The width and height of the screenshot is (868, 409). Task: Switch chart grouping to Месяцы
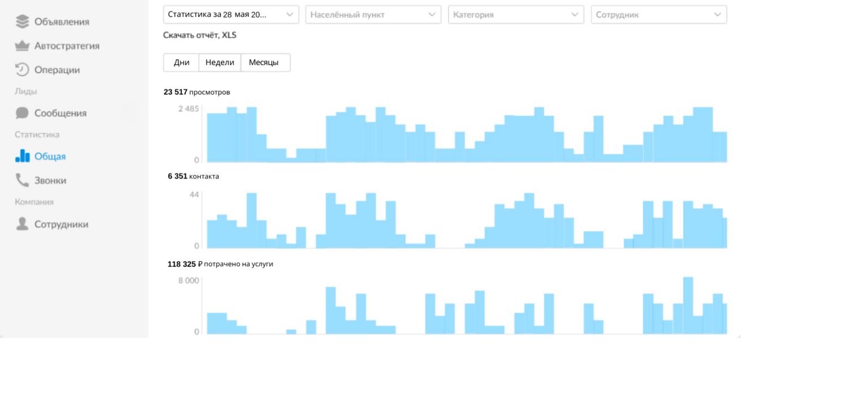[264, 63]
